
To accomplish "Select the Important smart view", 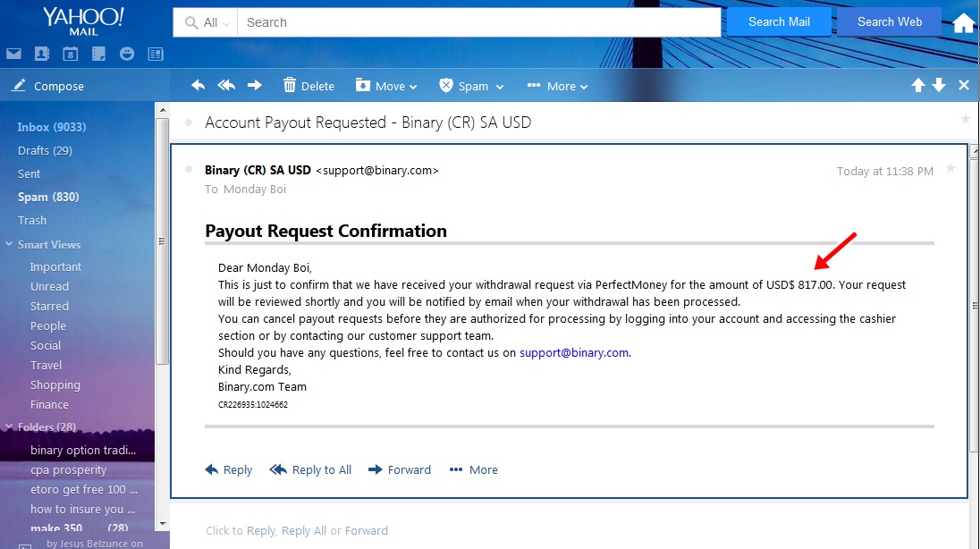I will pyautogui.click(x=55, y=267).
